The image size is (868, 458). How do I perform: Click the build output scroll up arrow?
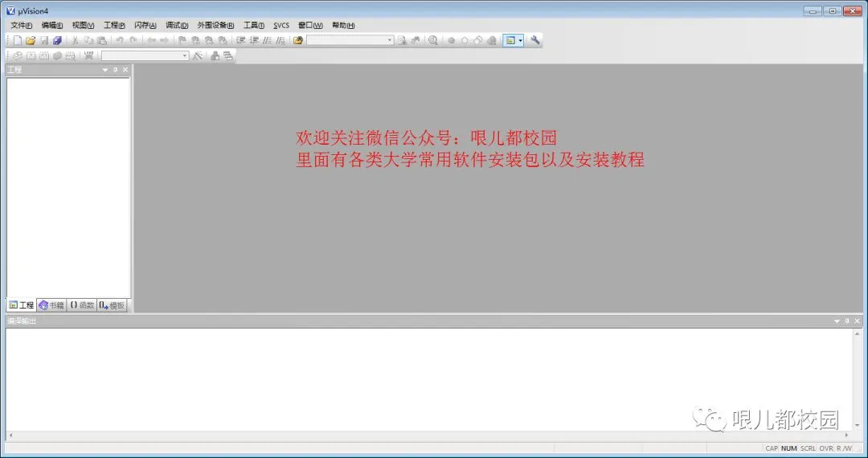pos(857,333)
